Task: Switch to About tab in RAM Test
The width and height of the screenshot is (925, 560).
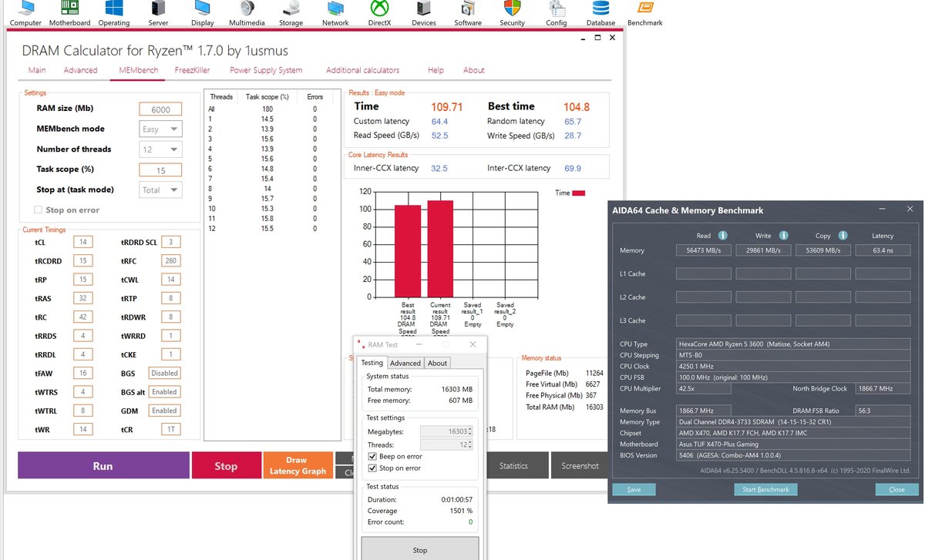Action: pyautogui.click(x=437, y=363)
